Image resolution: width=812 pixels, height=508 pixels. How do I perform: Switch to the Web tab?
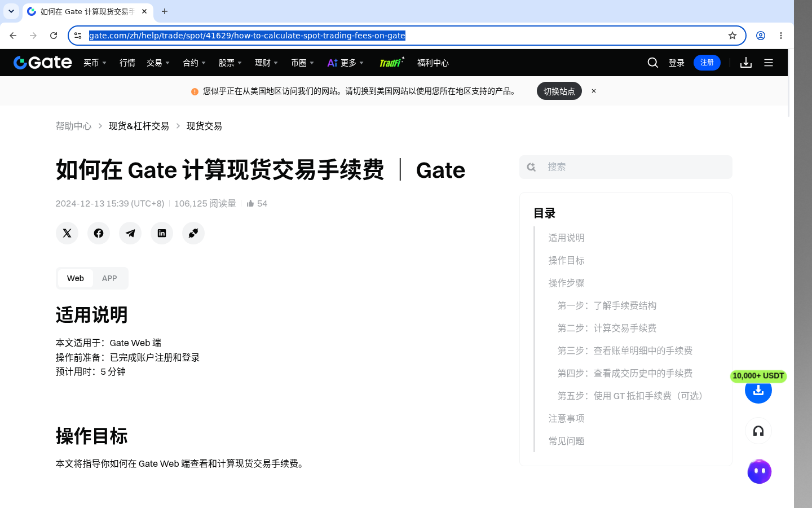click(76, 278)
